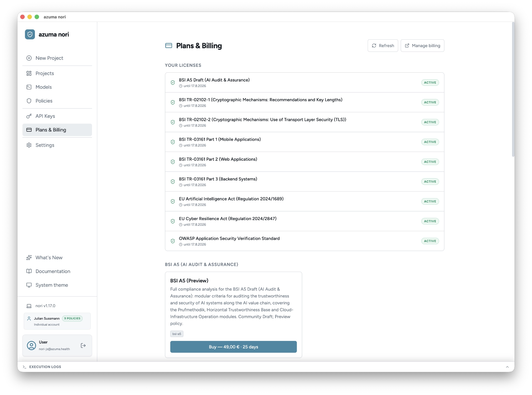Click the refresh arrows icon in Refresh button
This screenshot has width=532, height=395.
click(374, 46)
